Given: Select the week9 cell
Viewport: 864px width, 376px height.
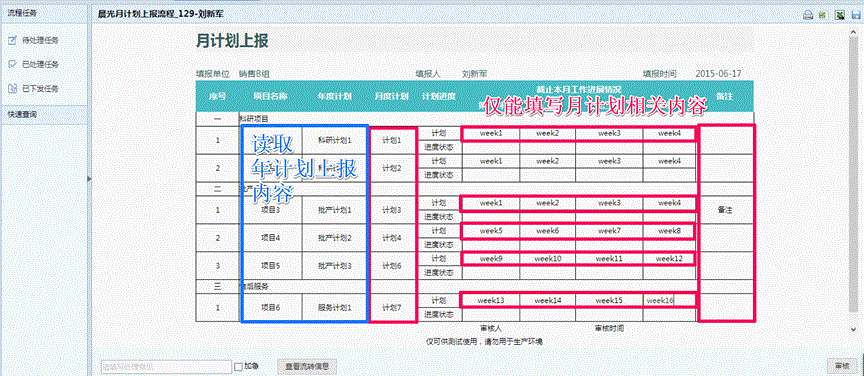Looking at the screenshot, I should [x=490, y=259].
